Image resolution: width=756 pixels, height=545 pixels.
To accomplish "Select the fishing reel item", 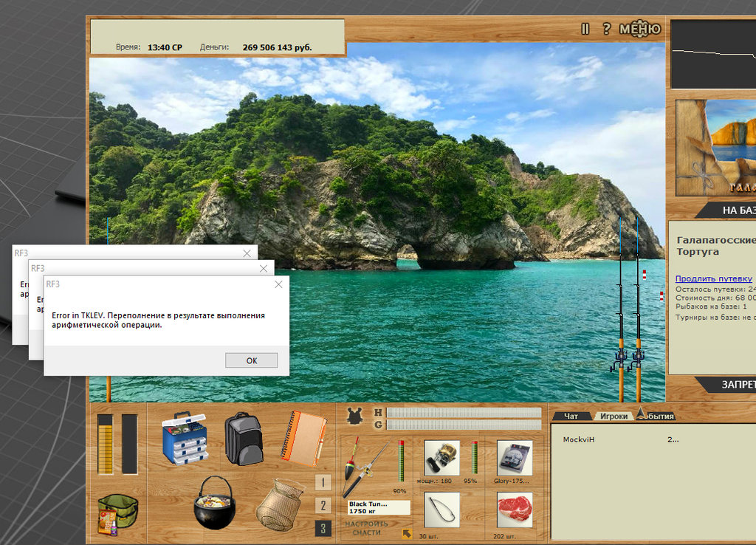I will tap(441, 458).
